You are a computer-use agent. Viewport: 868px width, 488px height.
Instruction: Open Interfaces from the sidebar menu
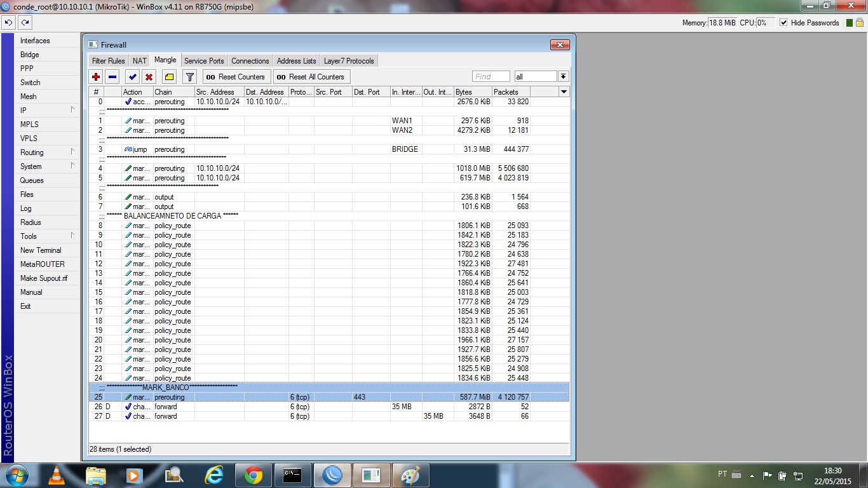(x=48, y=41)
